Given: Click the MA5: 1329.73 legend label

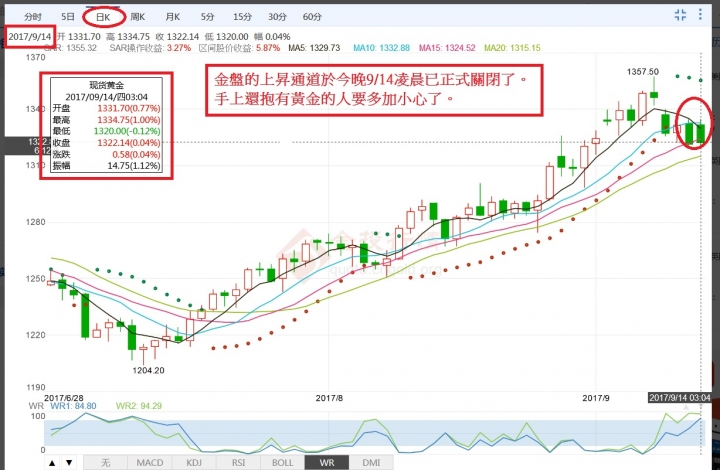Looking at the screenshot, I should point(314,48).
